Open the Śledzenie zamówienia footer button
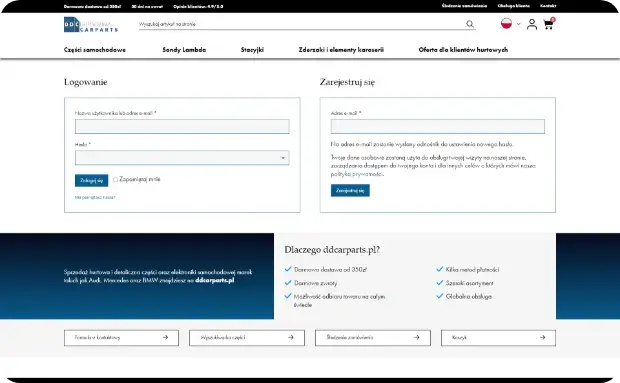Viewport: 620px width, 383px height. [373, 338]
